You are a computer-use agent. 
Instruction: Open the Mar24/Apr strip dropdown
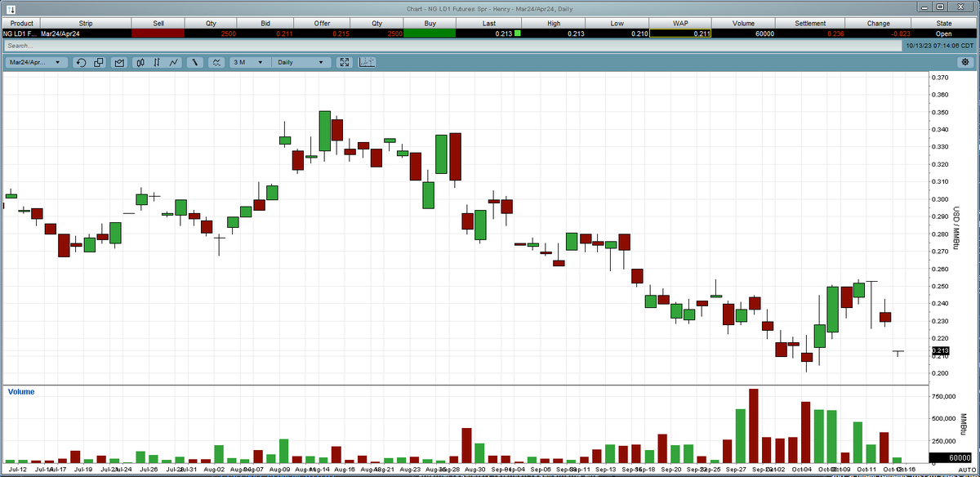(x=35, y=62)
